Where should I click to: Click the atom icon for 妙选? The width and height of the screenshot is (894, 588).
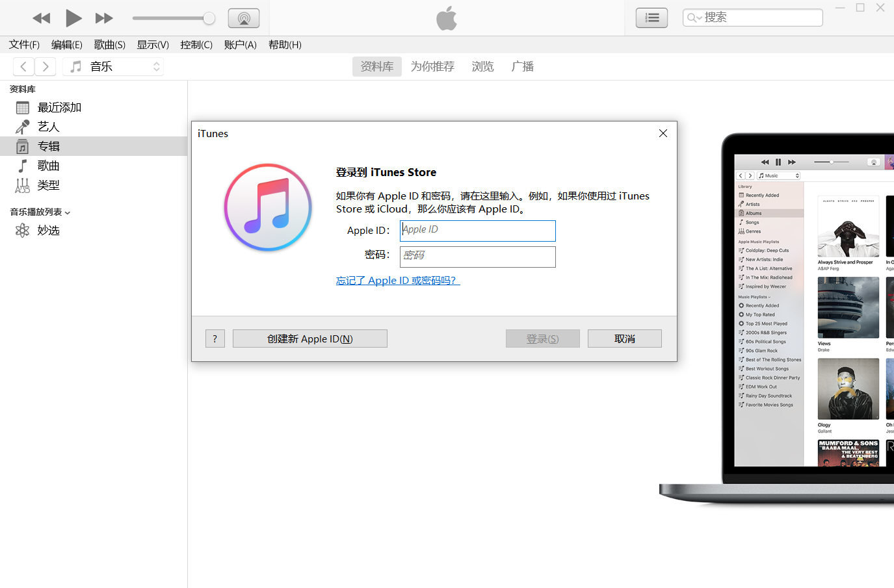(x=23, y=230)
